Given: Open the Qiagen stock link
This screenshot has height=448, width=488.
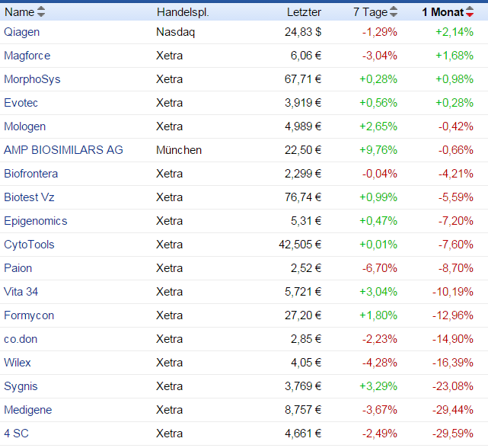Looking at the screenshot, I should point(22,32).
